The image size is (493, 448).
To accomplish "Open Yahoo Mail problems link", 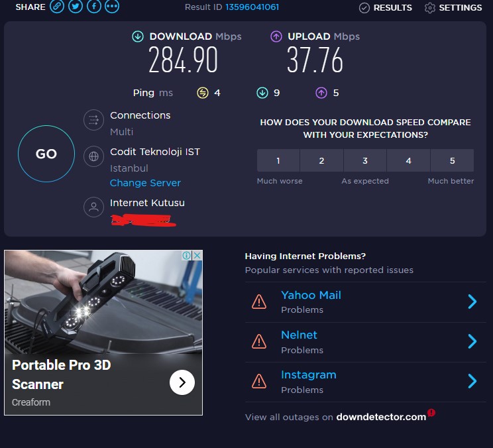I will coord(311,295).
